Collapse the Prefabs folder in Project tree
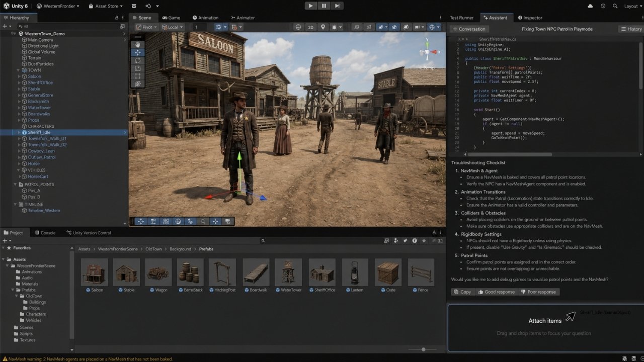Viewport: 644px width, 362px height. point(13,290)
